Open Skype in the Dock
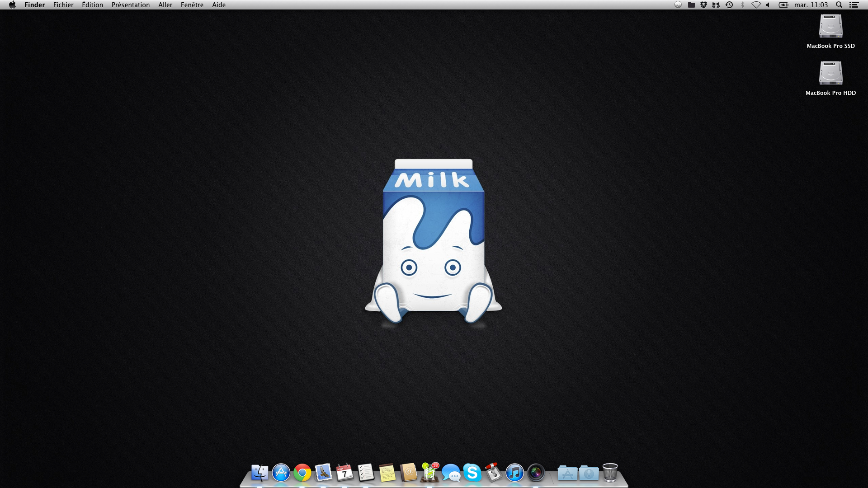The image size is (868, 488). [472, 473]
